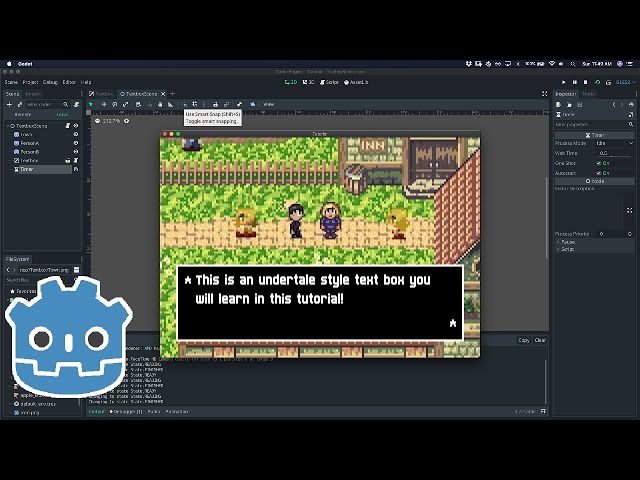
Task: Open the Scene menu
Action: point(11,82)
